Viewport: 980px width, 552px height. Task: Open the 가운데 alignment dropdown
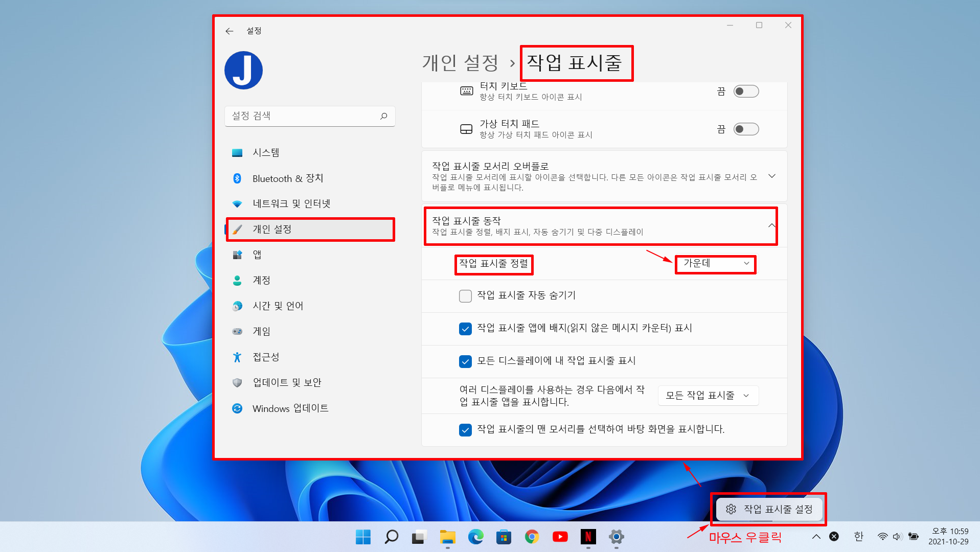click(x=715, y=264)
